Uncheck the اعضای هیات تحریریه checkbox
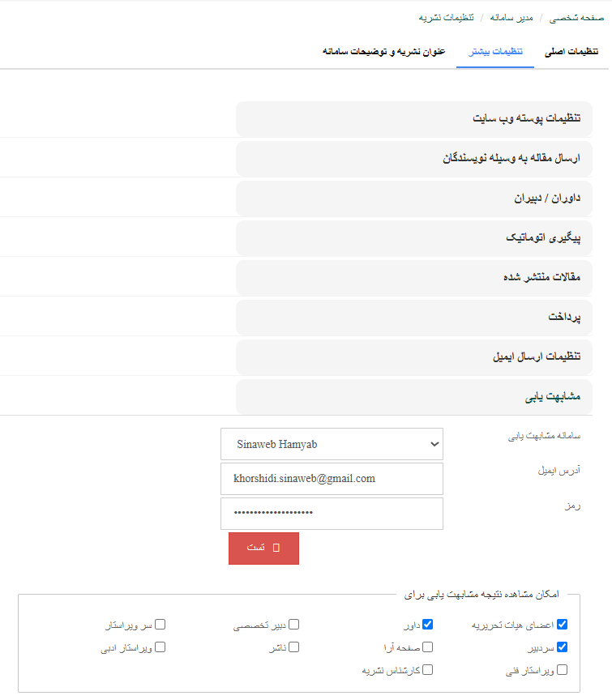 click(x=562, y=625)
